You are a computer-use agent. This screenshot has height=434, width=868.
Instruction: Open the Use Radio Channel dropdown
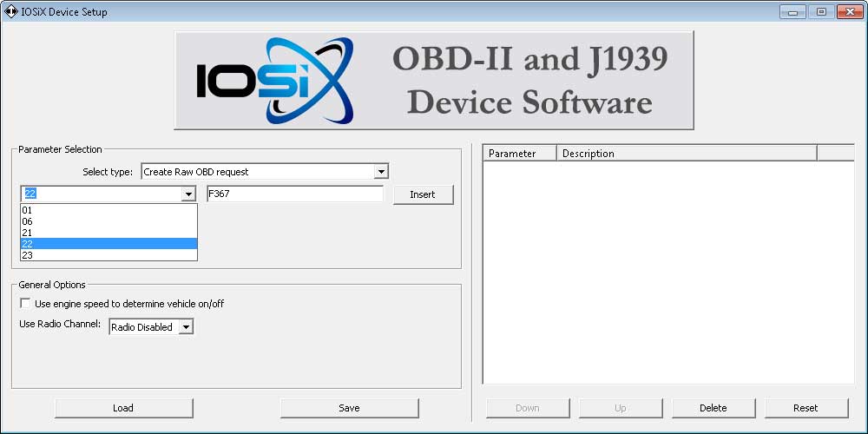coord(150,327)
